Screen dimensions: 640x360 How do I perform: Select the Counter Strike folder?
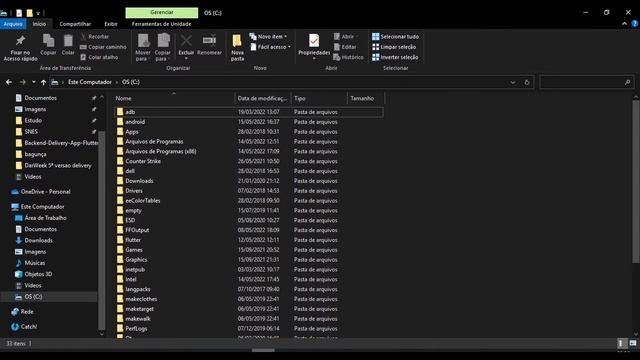coord(248,161)
